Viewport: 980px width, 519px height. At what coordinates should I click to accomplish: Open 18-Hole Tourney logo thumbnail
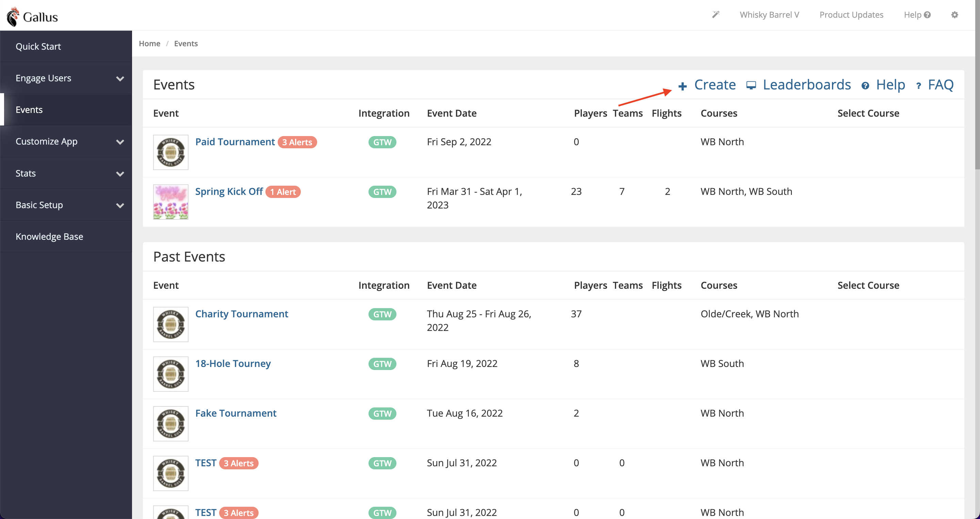170,374
